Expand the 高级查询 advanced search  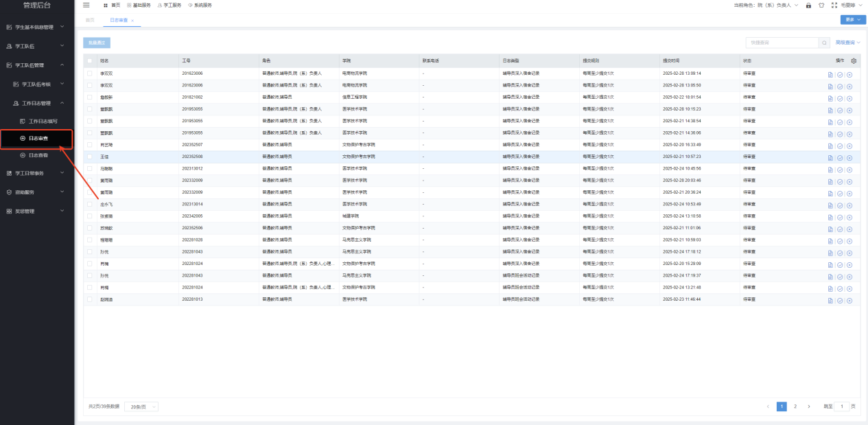[847, 43]
